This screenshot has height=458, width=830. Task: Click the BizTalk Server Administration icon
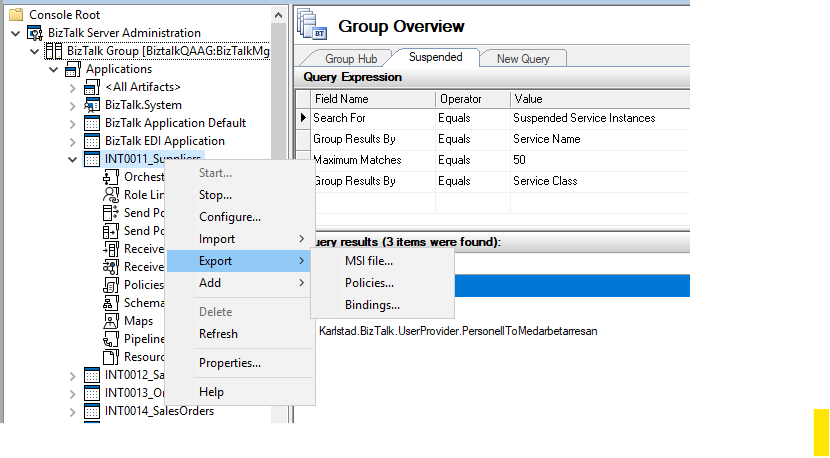(x=35, y=33)
